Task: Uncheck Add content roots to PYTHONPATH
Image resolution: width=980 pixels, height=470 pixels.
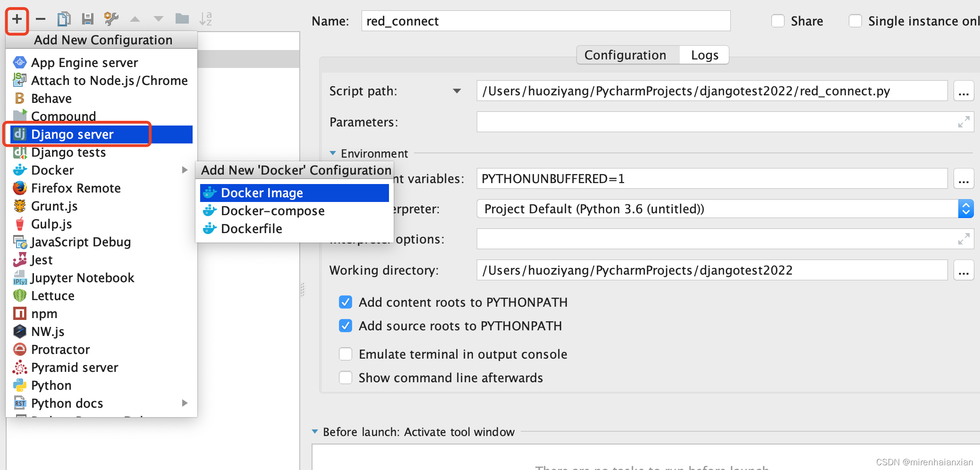Action: 346,302
